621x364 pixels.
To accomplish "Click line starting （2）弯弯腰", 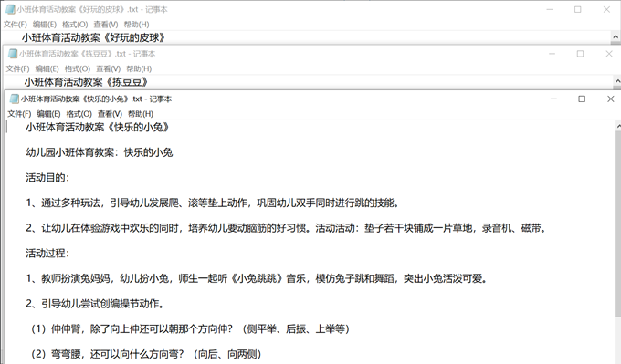I will click(146, 354).
